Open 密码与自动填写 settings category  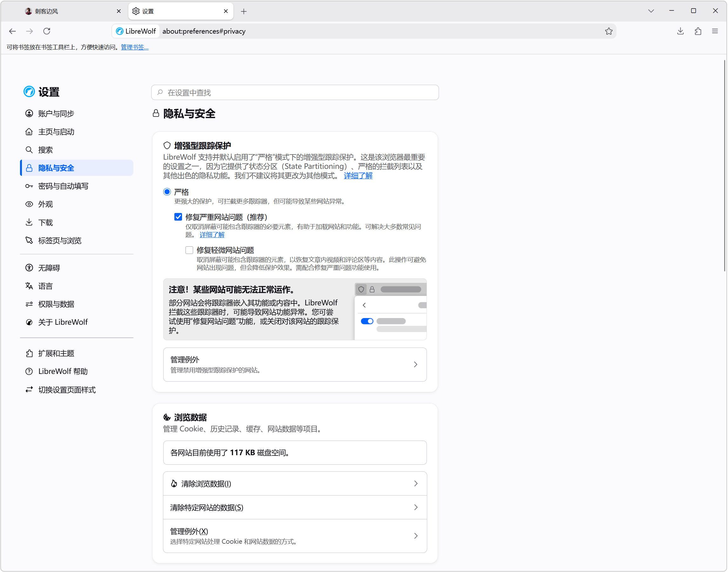77,186
